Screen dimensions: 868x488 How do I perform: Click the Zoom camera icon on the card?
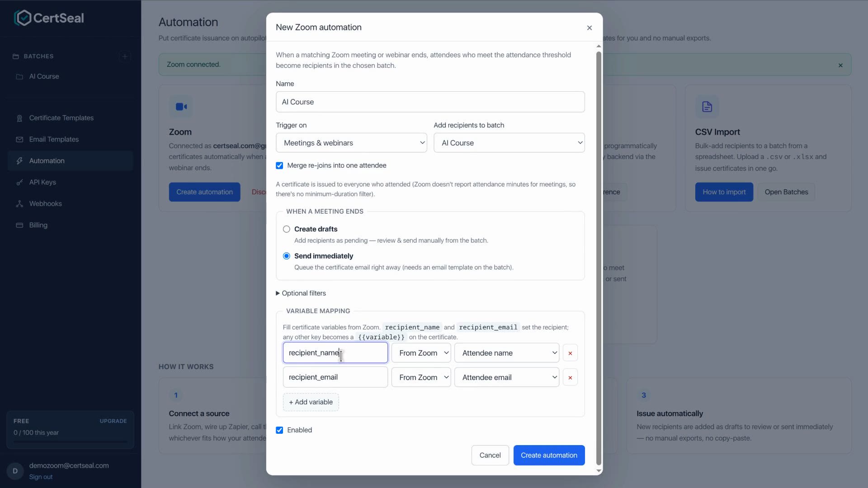(181, 107)
